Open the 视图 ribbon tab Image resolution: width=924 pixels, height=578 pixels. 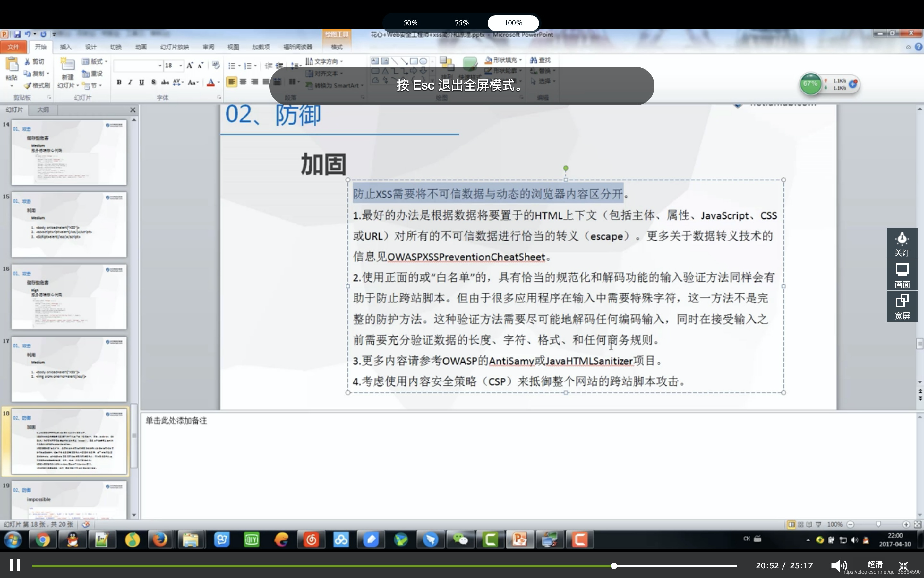pos(233,47)
